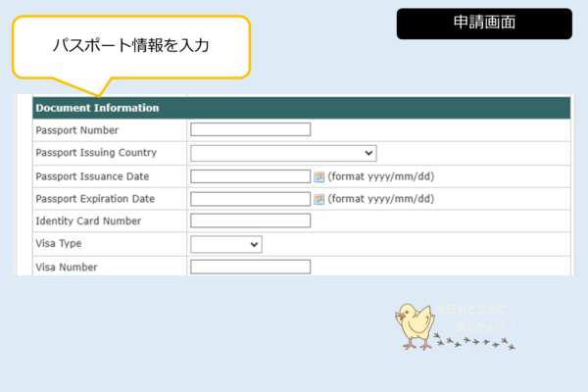Click the Identity Card Number label
This screenshot has width=588, height=392.
coord(88,221)
